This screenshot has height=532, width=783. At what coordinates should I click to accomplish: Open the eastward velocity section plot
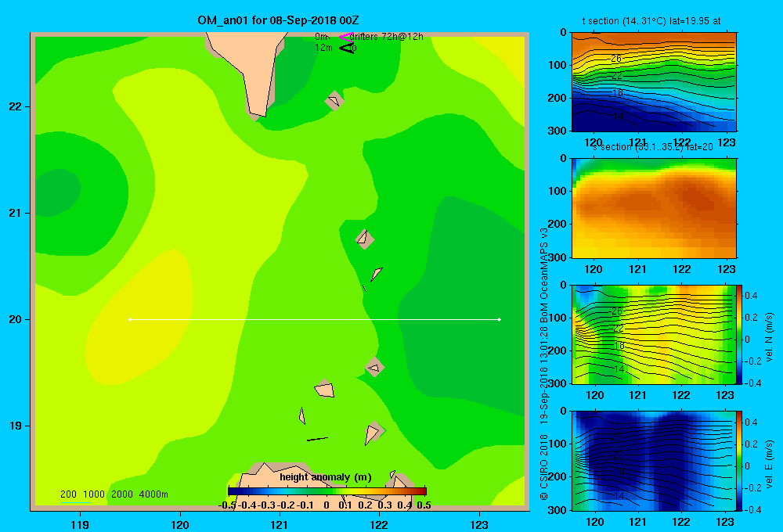654,460
